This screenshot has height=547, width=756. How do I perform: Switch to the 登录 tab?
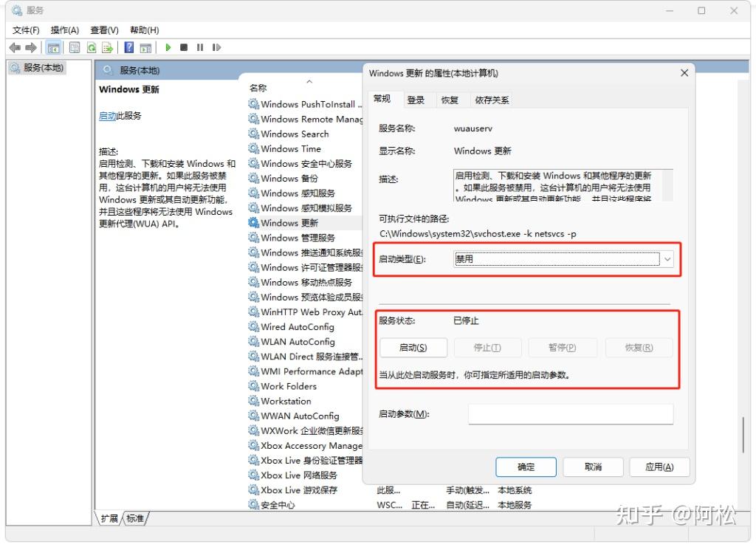tap(416, 100)
